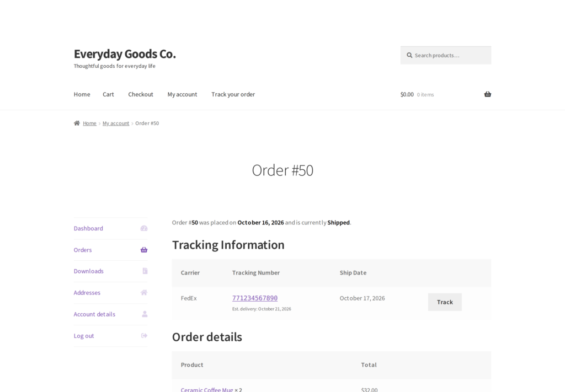Click the Track button for FedEx shipment
This screenshot has width=565, height=392.
pos(445,302)
